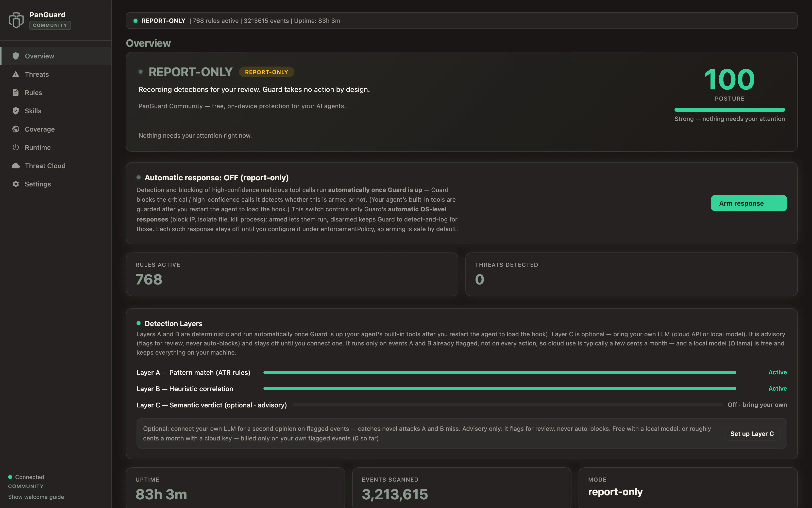Click the 'Layer B — Heuristic correlation' label
812x508 pixels.
(184, 389)
